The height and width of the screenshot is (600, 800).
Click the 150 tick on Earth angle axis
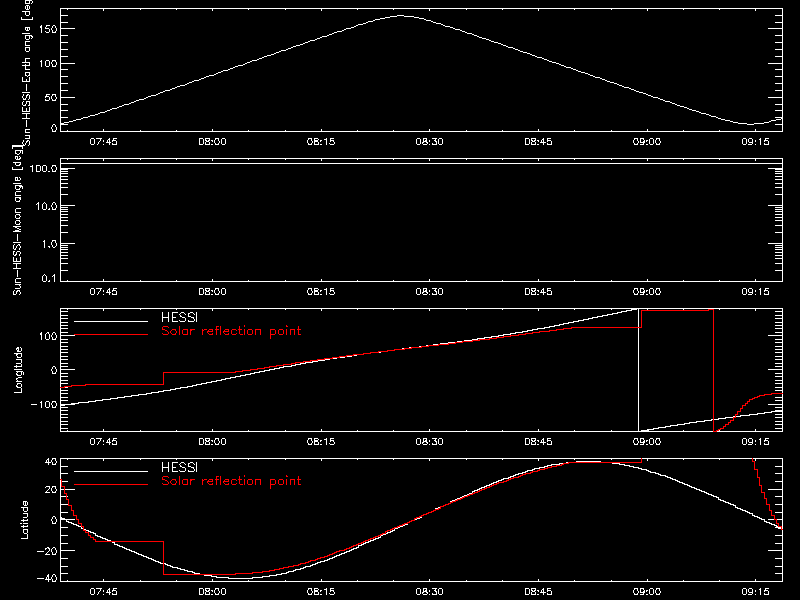(x=48, y=29)
